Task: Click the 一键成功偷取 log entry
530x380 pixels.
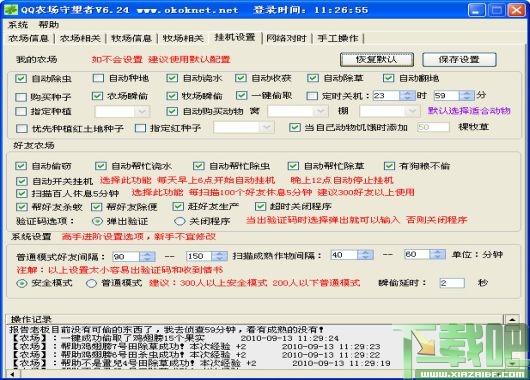Action: (x=174, y=338)
